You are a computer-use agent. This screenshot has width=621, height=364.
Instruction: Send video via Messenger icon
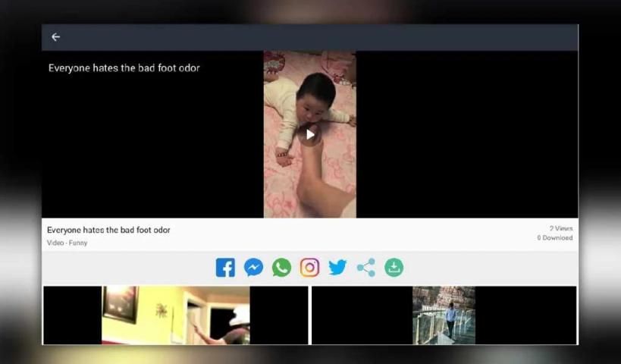[x=253, y=267]
